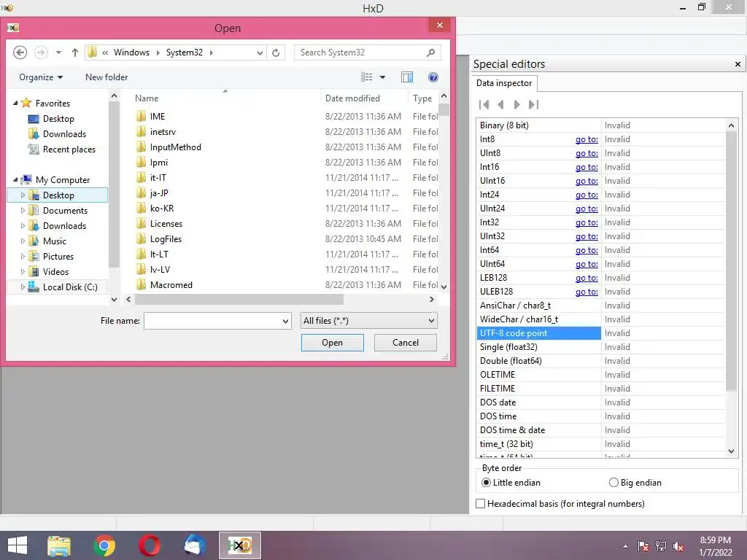The height and width of the screenshot is (560, 747).
Task: Open the recent locations dropdown
Action: [x=58, y=52]
